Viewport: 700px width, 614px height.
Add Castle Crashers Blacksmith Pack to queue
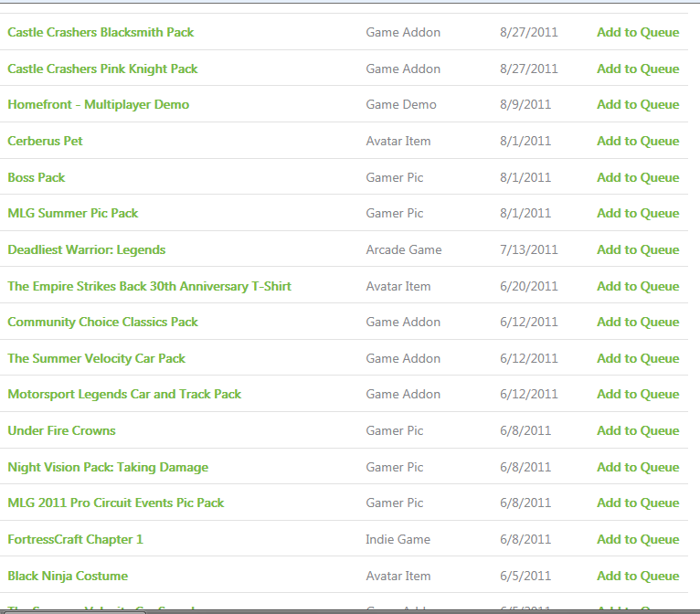coord(638,33)
